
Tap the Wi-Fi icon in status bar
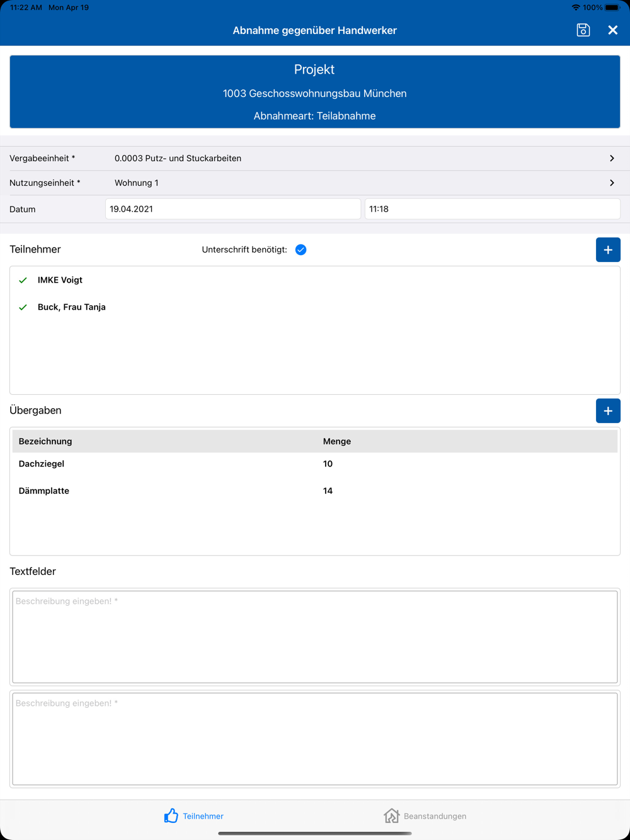tap(576, 8)
